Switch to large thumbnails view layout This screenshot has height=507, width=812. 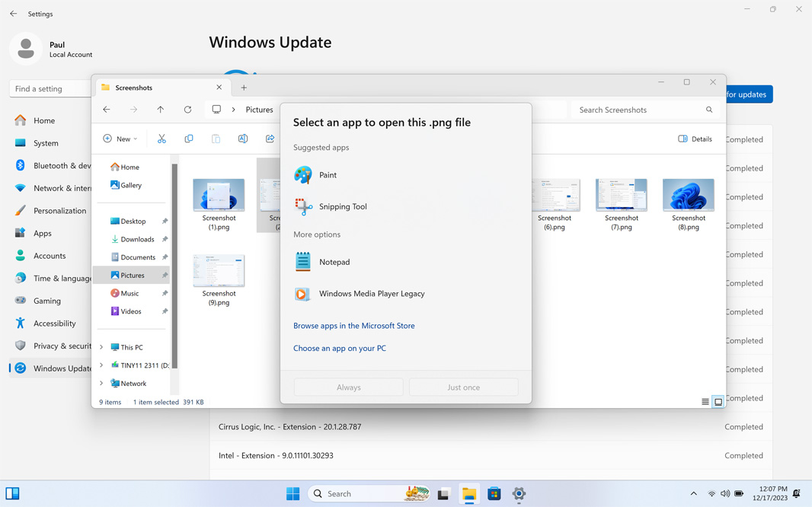point(718,402)
